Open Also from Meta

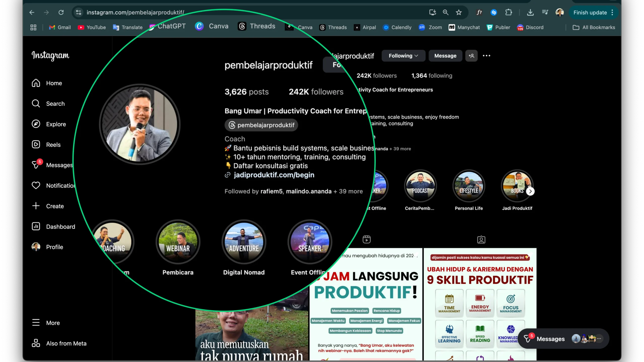(x=59, y=343)
